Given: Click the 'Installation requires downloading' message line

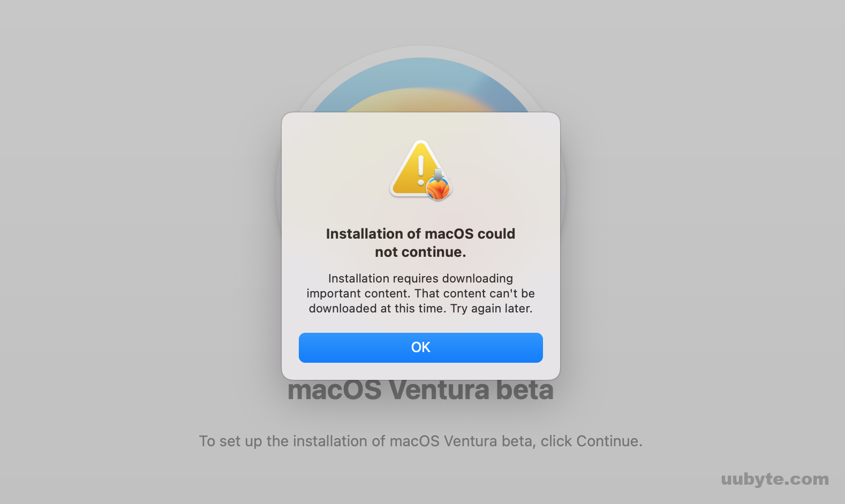Looking at the screenshot, I should tap(420, 278).
